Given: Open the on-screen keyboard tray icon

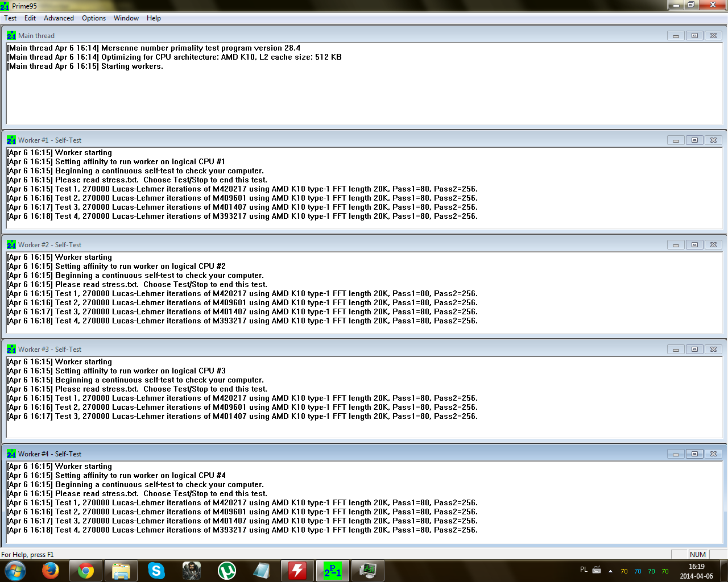Looking at the screenshot, I should (597, 569).
